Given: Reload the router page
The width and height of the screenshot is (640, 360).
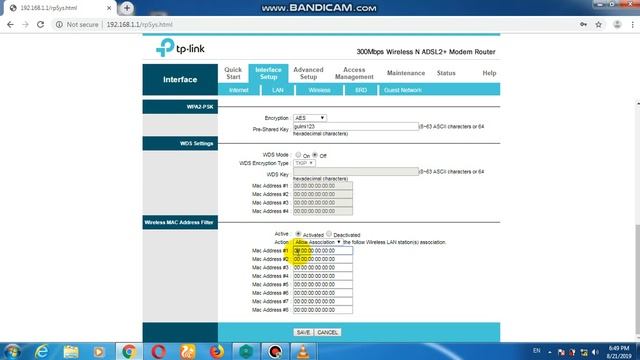Looking at the screenshot, I should pyautogui.click(x=40, y=24).
